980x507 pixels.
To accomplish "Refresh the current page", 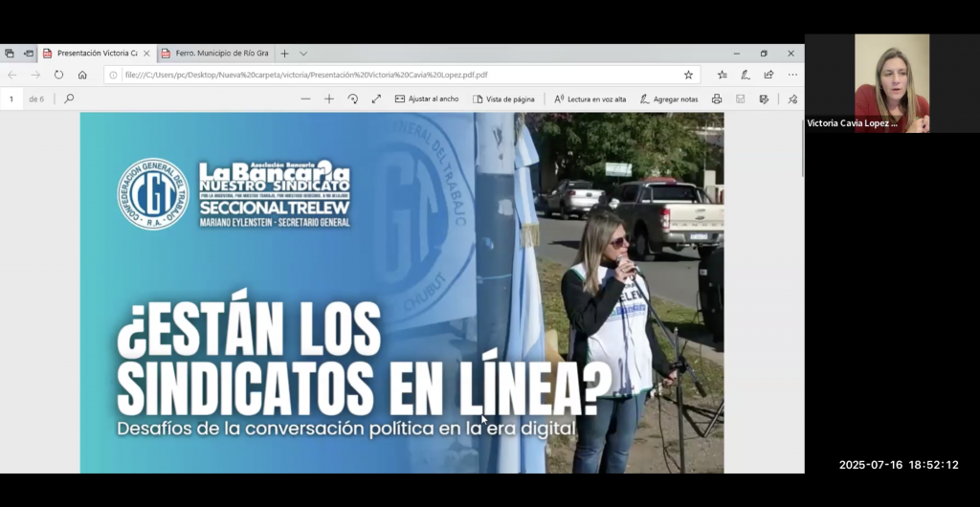I will point(59,75).
